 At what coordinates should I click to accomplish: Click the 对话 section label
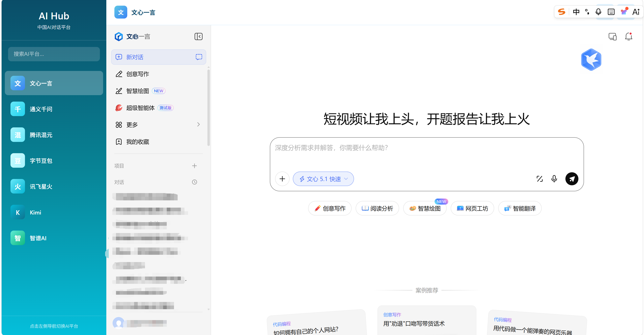click(119, 182)
